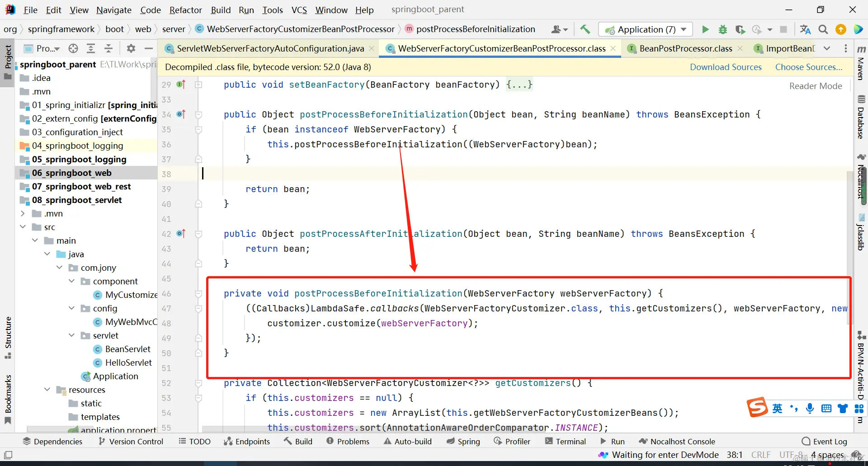The image size is (868, 466).
Task: Collapse the src folder
Action: (x=23, y=227)
